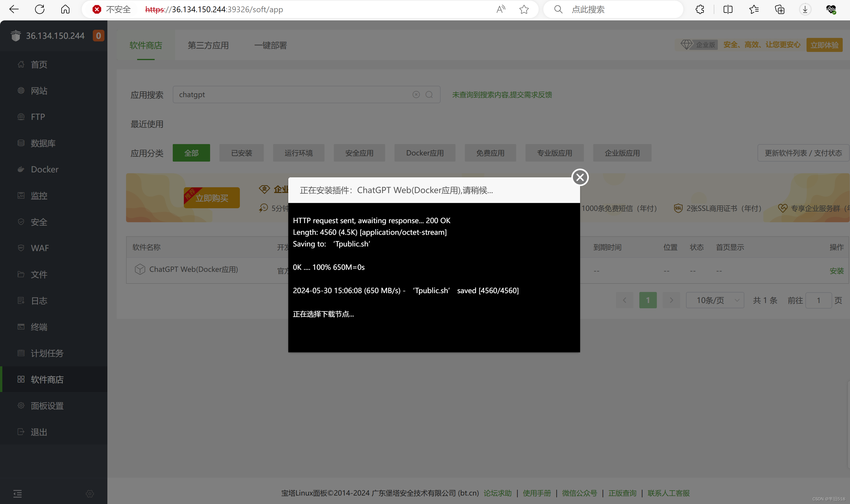Collapse the sidebar menu icon
Image resolution: width=850 pixels, height=504 pixels.
18,494
